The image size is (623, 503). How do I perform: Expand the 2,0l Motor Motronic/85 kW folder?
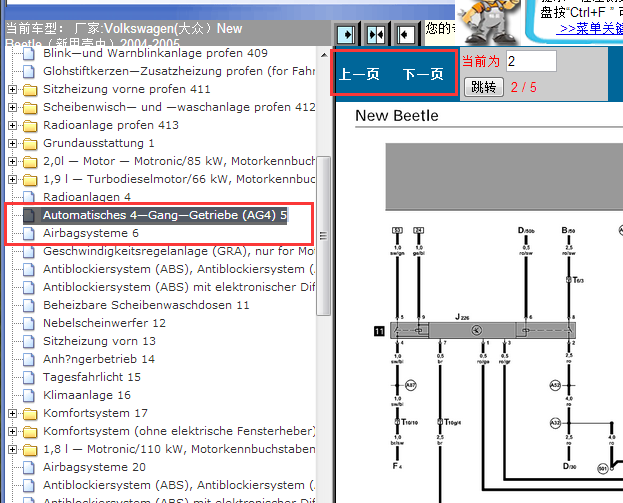(x=12, y=161)
